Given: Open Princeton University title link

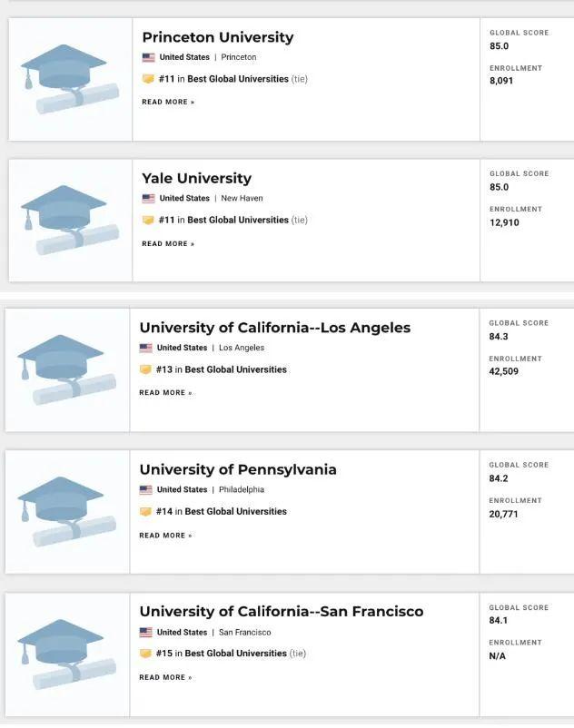Looking at the screenshot, I should point(218,37).
